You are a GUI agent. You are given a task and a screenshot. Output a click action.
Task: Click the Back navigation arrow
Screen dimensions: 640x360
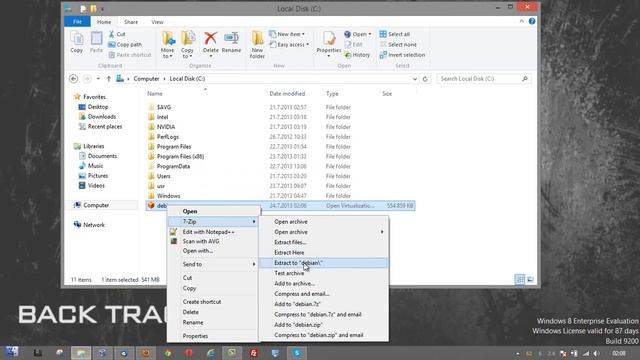point(73,79)
